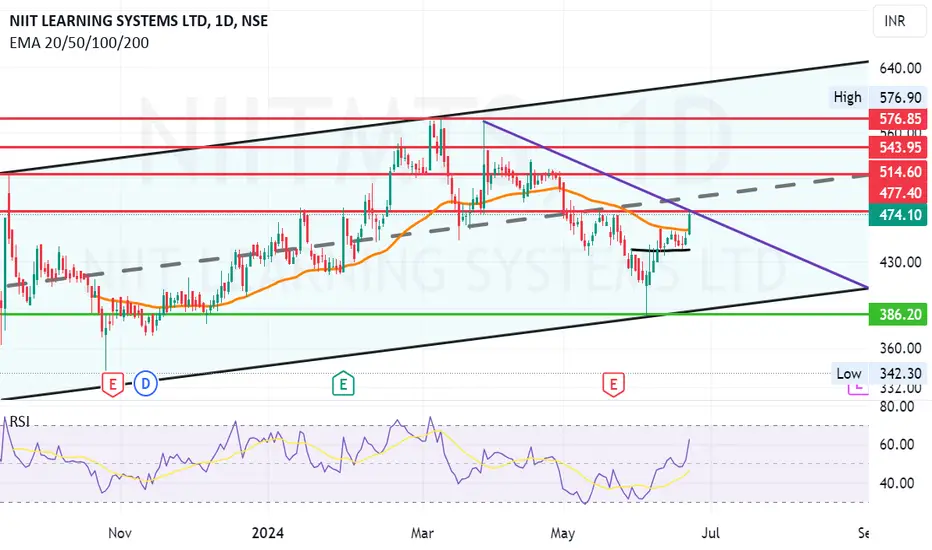Click the 474.10 current price label
This screenshot has height=550, width=932.
tap(898, 215)
